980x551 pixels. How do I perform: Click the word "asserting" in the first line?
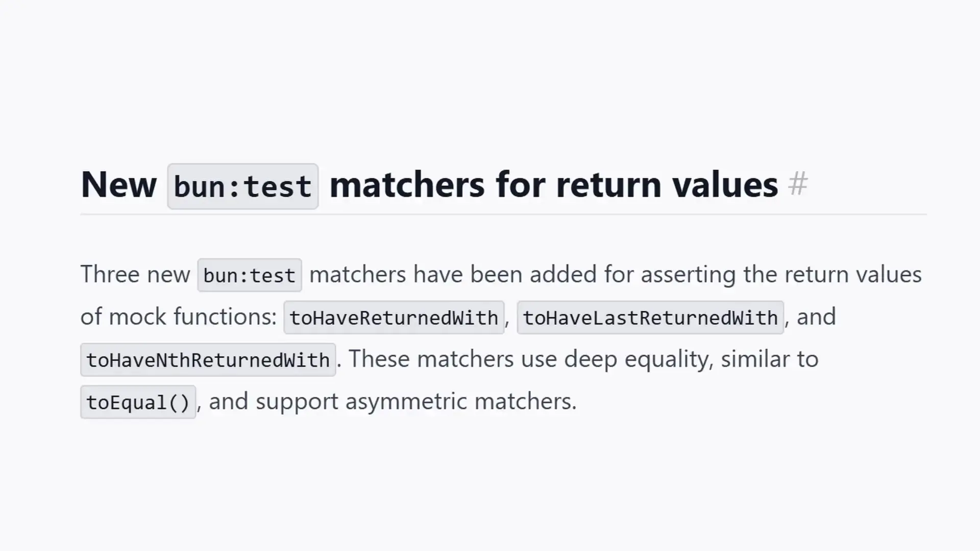coord(688,274)
